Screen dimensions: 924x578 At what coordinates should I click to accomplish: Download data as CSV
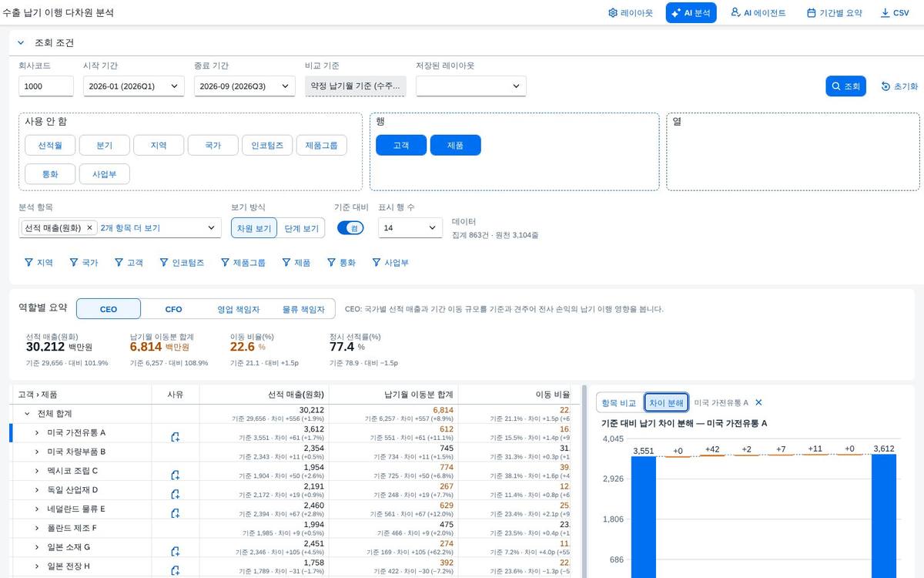pyautogui.click(x=895, y=13)
